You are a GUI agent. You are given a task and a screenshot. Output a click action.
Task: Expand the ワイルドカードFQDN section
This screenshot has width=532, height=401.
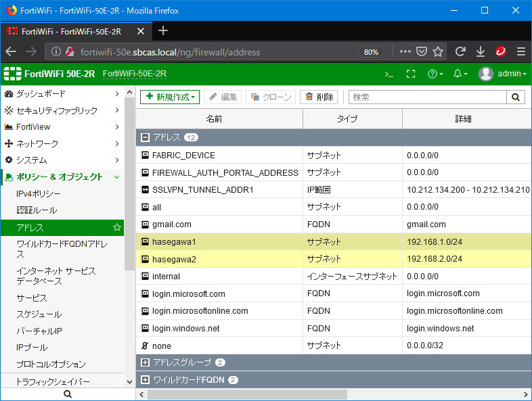tap(146, 379)
